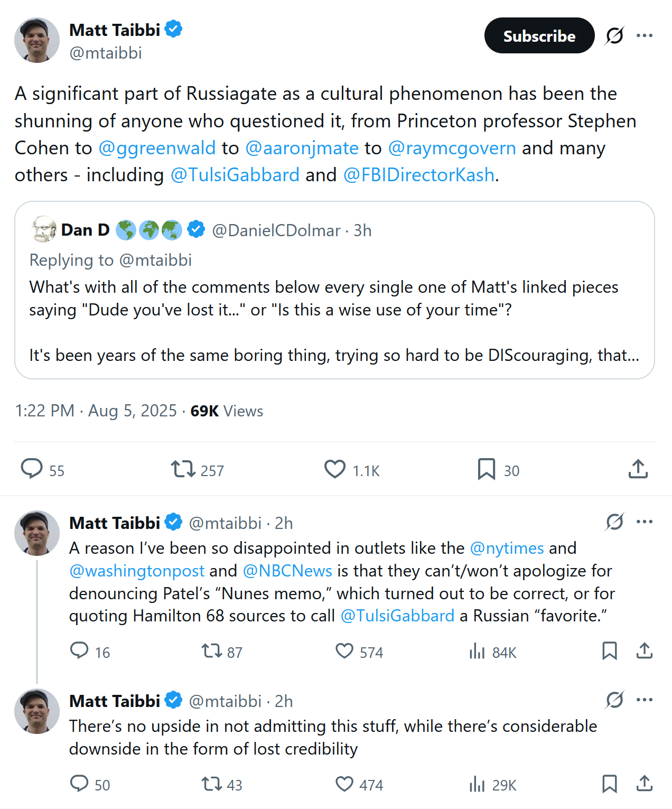Click the Grok icon on the last reply
Viewport: 672px width, 809px height.
pyautogui.click(x=614, y=700)
